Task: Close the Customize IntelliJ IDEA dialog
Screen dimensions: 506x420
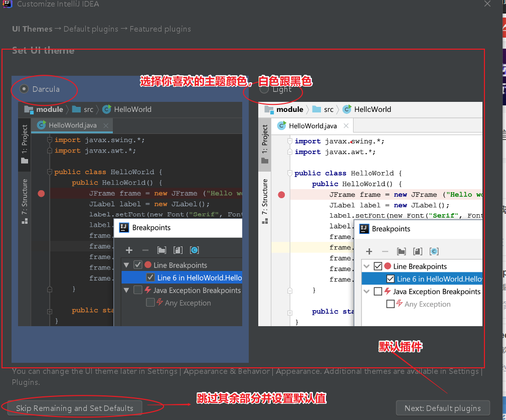Action: pyautogui.click(x=487, y=4)
